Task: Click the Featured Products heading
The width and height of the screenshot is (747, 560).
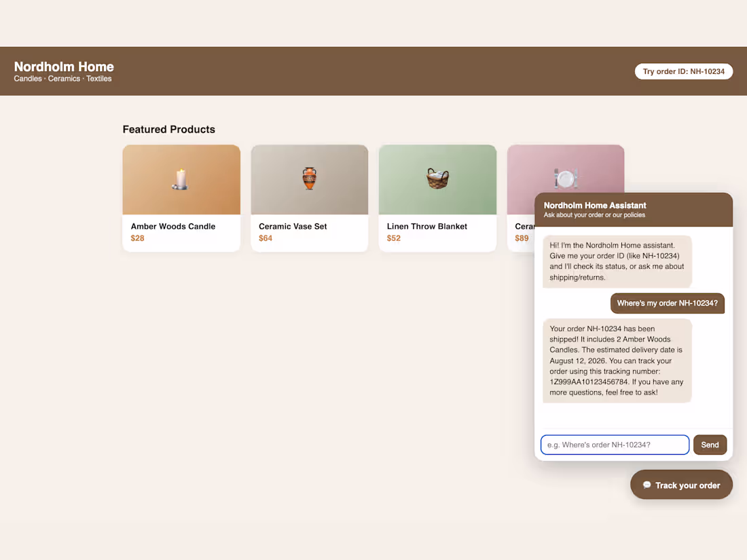Action: click(x=168, y=130)
